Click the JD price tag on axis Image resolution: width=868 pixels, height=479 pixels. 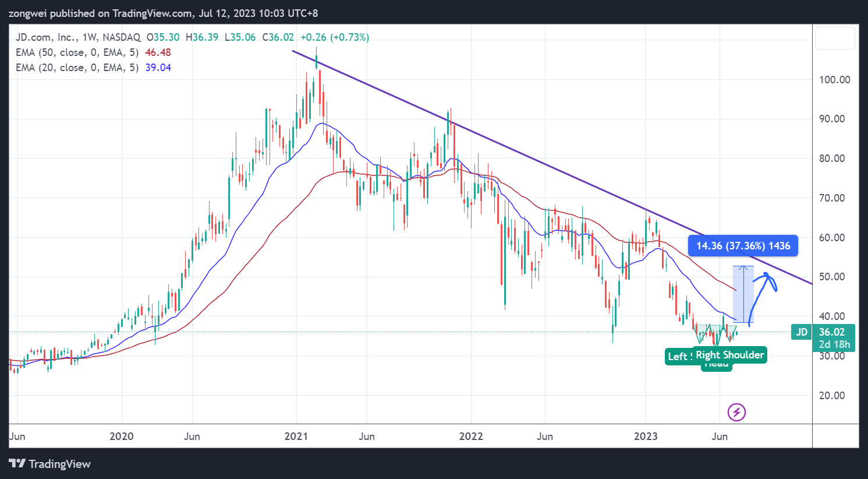click(x=802, y=332)
